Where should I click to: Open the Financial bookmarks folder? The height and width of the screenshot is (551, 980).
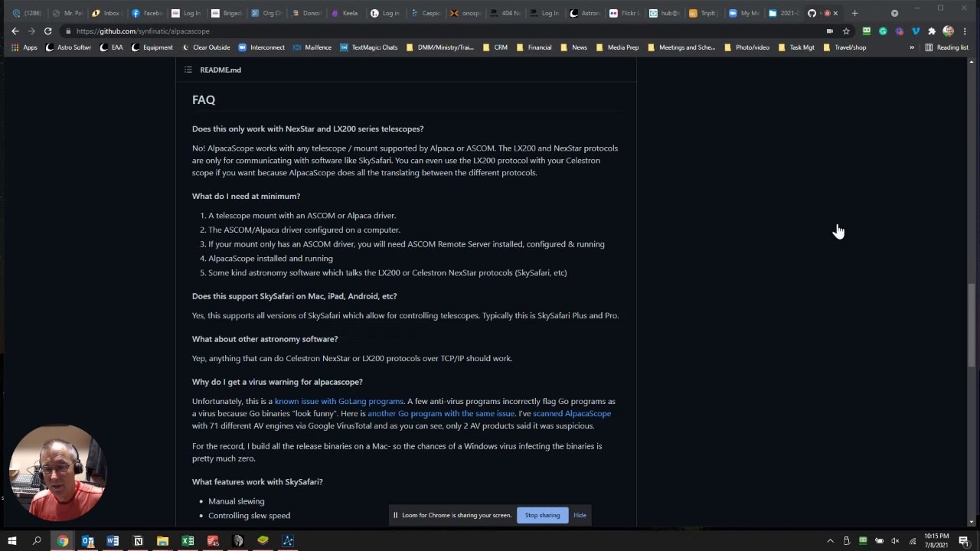point(534,47)
